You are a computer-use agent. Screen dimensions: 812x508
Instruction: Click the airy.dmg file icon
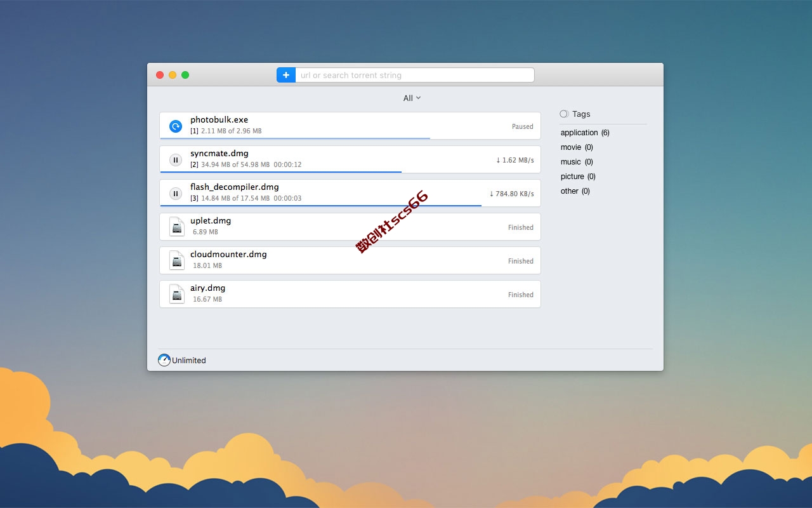(x=176, y=294)
